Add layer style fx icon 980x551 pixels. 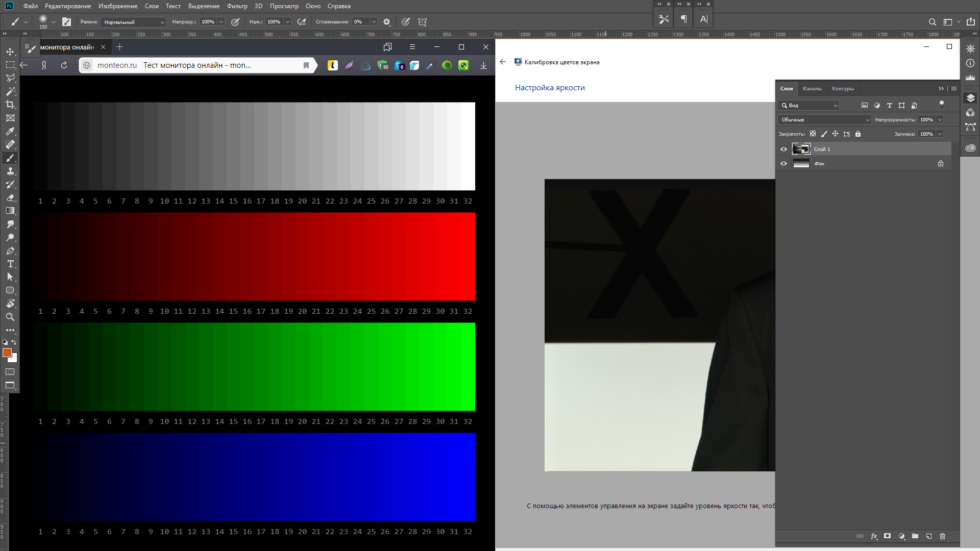click(874, 536)
